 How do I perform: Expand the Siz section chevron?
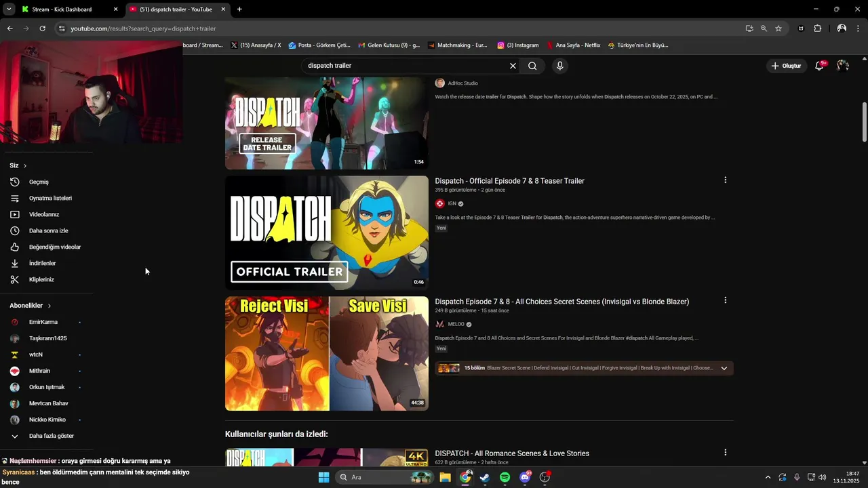coord(25,165)
